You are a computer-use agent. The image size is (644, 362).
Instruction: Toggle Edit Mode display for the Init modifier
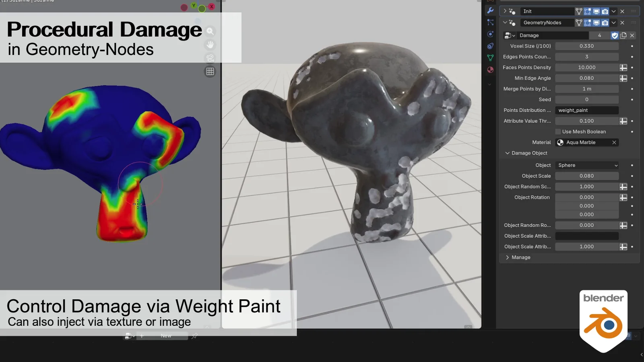pos(588,11)
